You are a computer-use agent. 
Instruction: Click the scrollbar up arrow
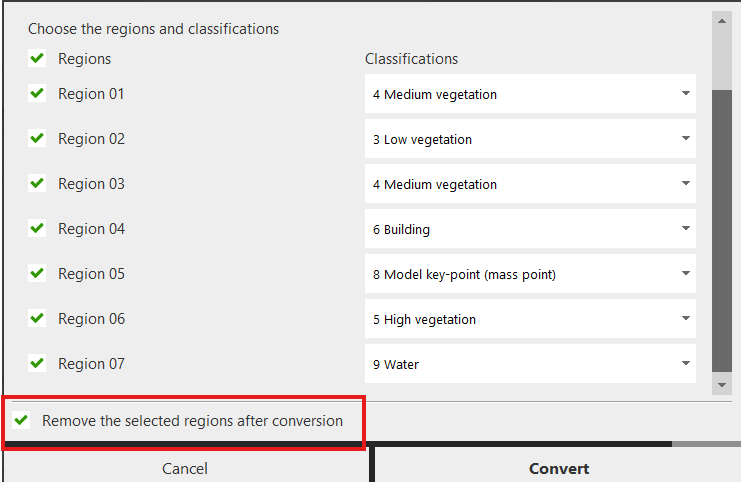click(x=721, y=19)
